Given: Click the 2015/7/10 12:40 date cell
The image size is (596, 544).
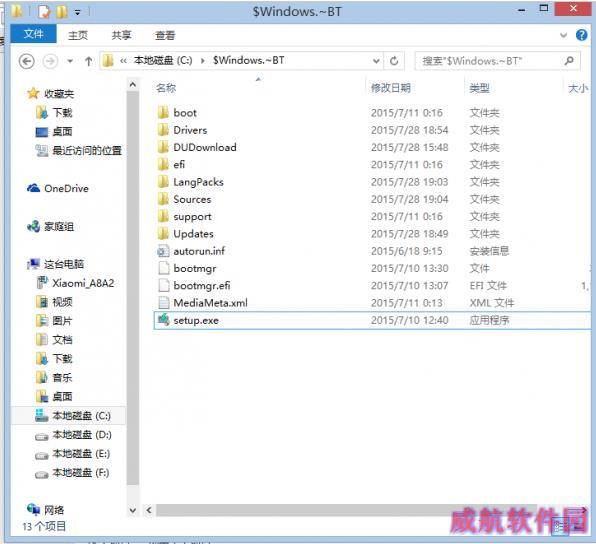Looking at the screenshot, I should pyautogui.click(x=410, y=320).
